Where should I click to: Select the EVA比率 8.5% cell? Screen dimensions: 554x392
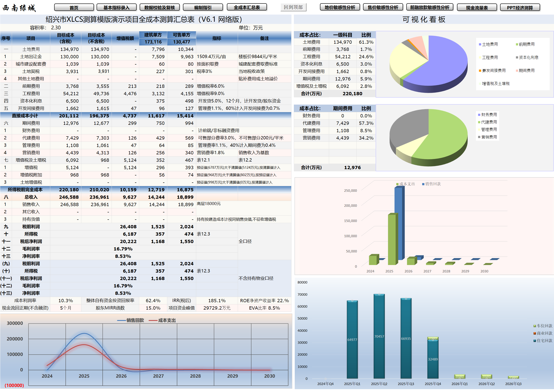click(x=264, y=308)
